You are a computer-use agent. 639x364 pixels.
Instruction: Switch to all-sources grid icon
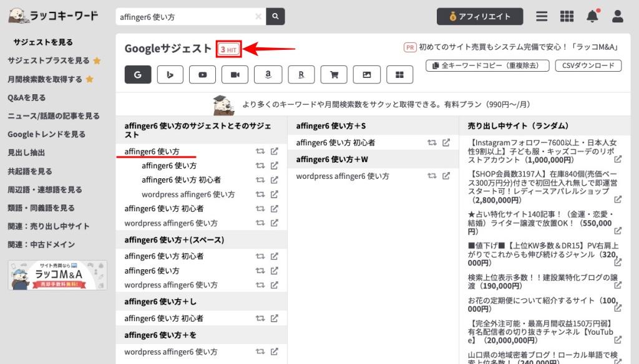pyautogui.click(x=400, y=75)
